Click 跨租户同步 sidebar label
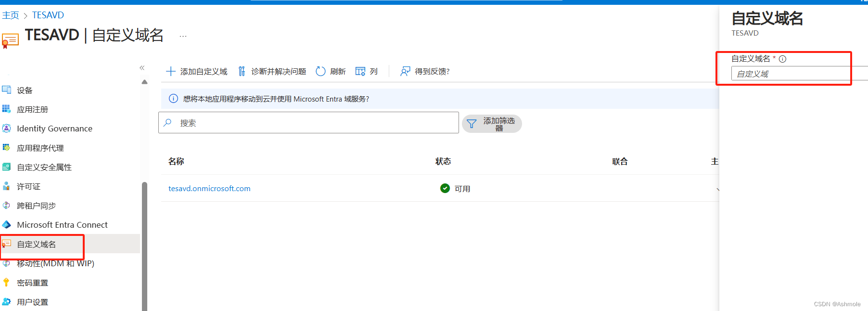The height and width of the screenshot is (311, 868). [37, 206]
